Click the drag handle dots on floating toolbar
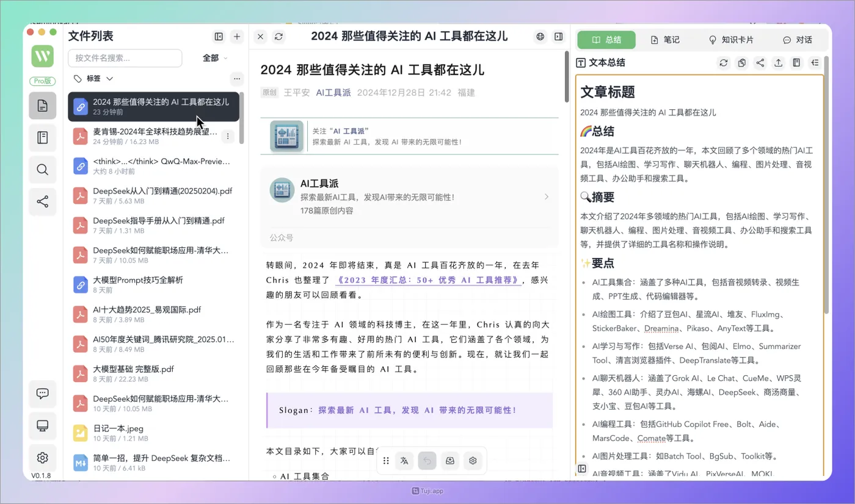Viewport: 855px width, 504px height. click(386, 461)
